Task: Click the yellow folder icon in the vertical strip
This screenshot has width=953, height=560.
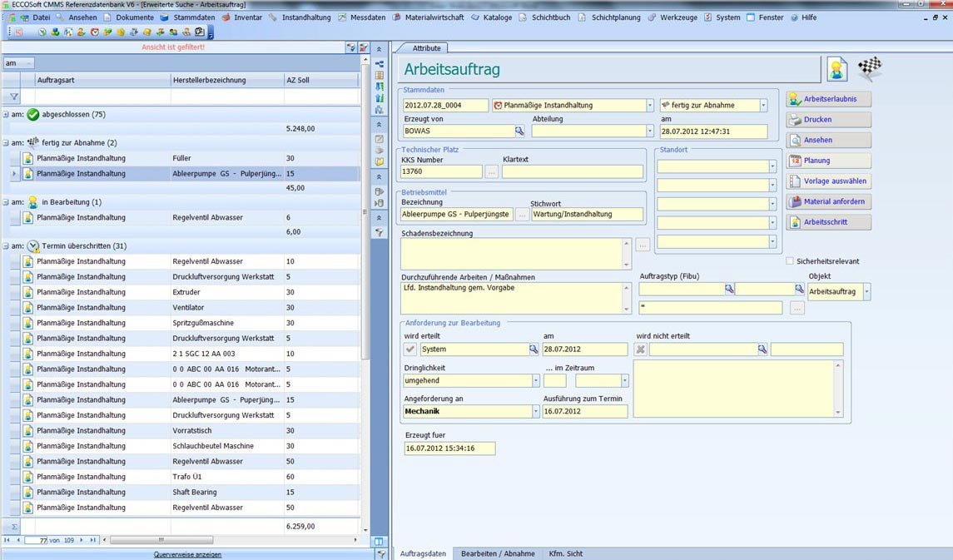Action: (380, 162)
